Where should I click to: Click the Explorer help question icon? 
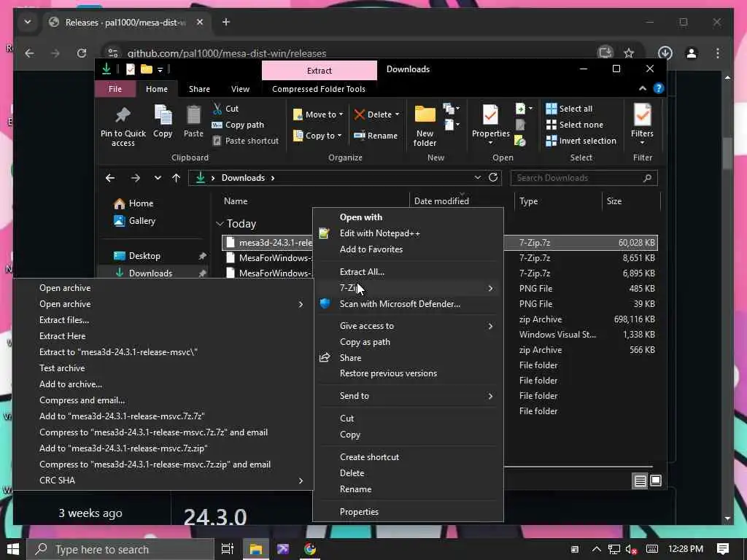[659, 88]
